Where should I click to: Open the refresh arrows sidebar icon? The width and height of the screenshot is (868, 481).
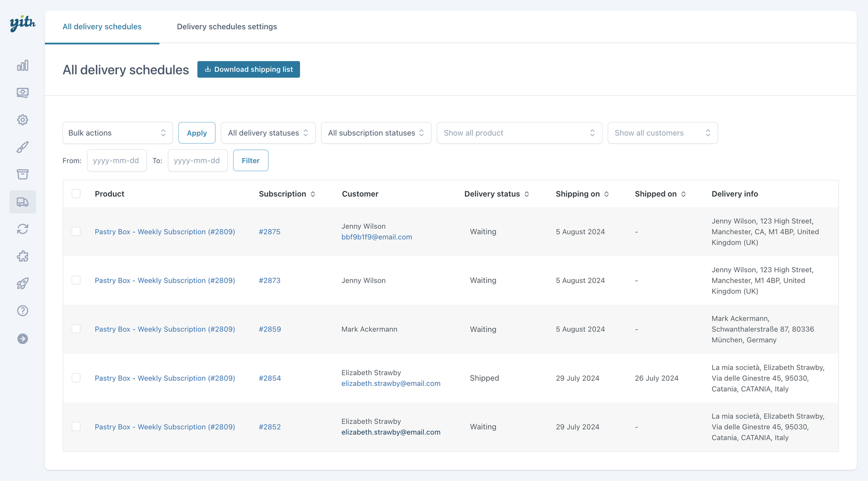[23, 229]
